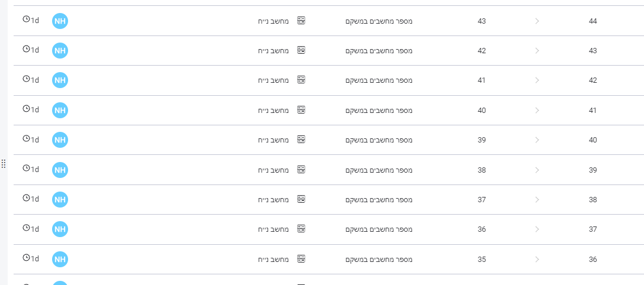Click the NH avatar in the 39 to 40 row
Screen dimensions: 644x285
(60, 140)
